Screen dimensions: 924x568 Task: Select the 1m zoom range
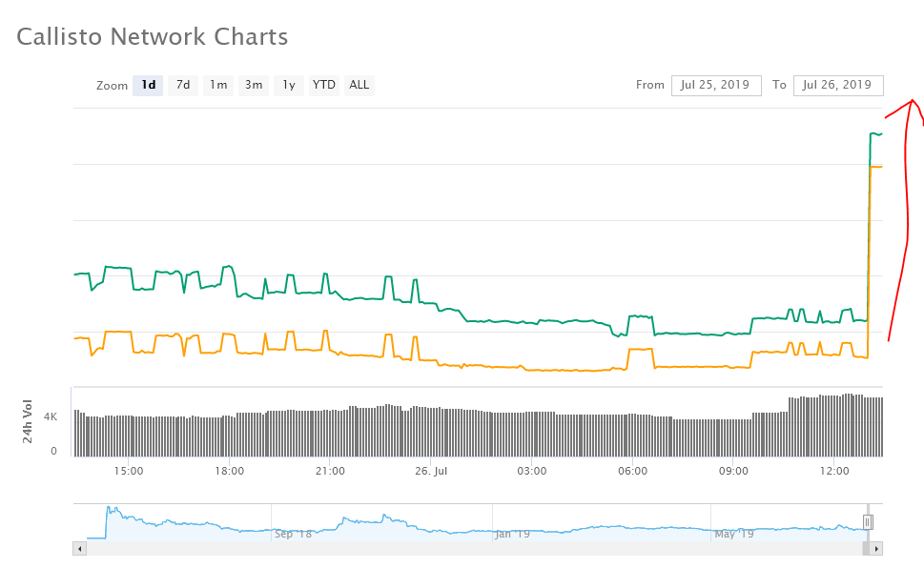(x=218, y=86)
